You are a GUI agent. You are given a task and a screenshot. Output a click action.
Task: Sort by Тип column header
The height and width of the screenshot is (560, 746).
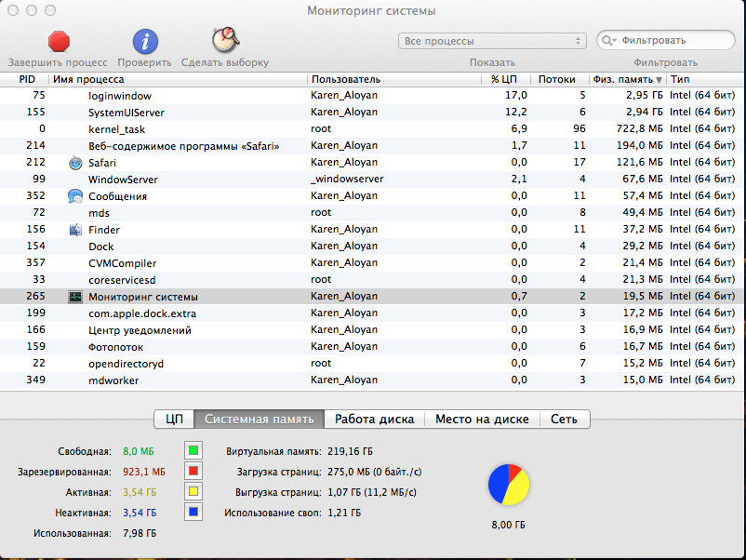pos(705,79)
